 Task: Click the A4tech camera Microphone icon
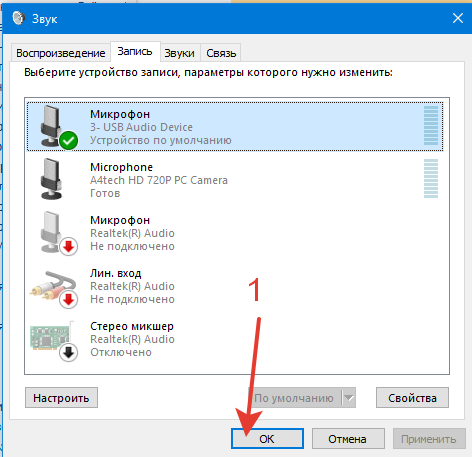tap(51, 179)
